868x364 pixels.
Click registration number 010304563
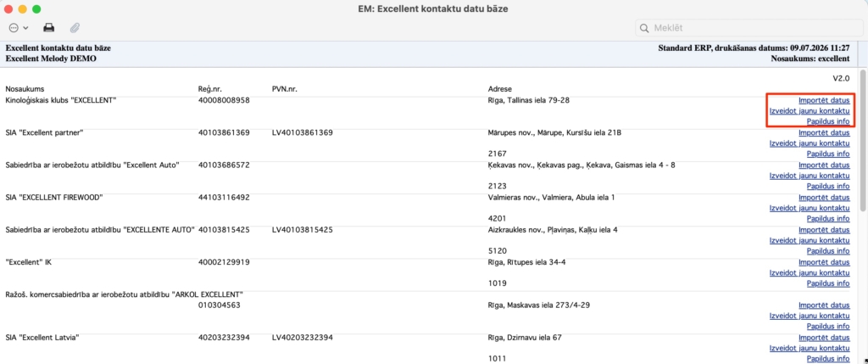(x=220, y=305)
